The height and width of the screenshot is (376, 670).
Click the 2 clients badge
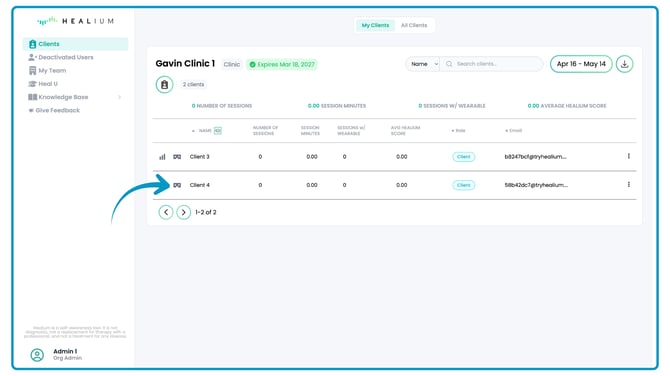point(193,85)
